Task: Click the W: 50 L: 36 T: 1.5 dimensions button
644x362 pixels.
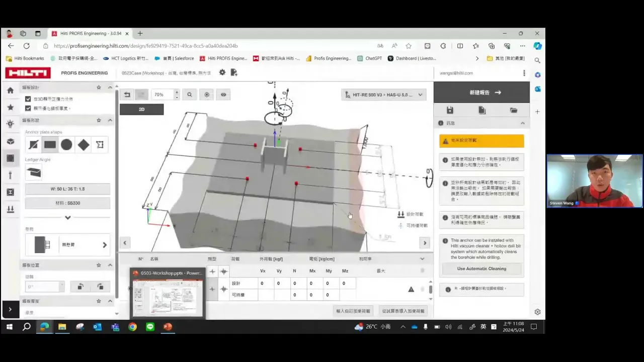Action: 67,189
